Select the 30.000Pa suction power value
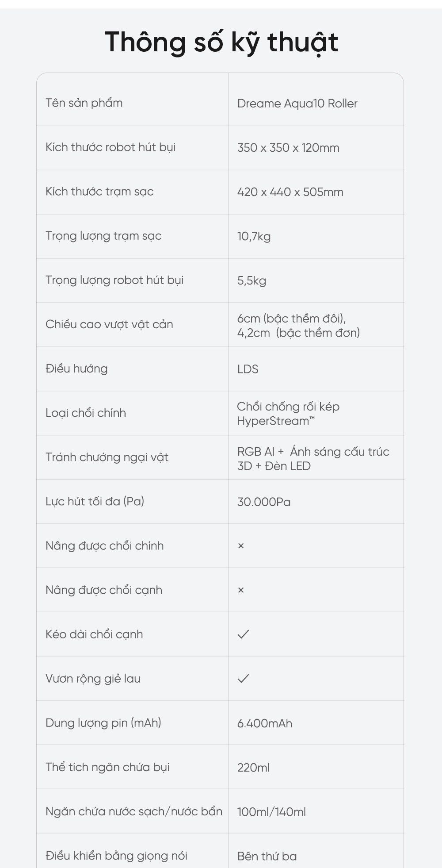This screenshot has height=868, width=442. (264, 502)
